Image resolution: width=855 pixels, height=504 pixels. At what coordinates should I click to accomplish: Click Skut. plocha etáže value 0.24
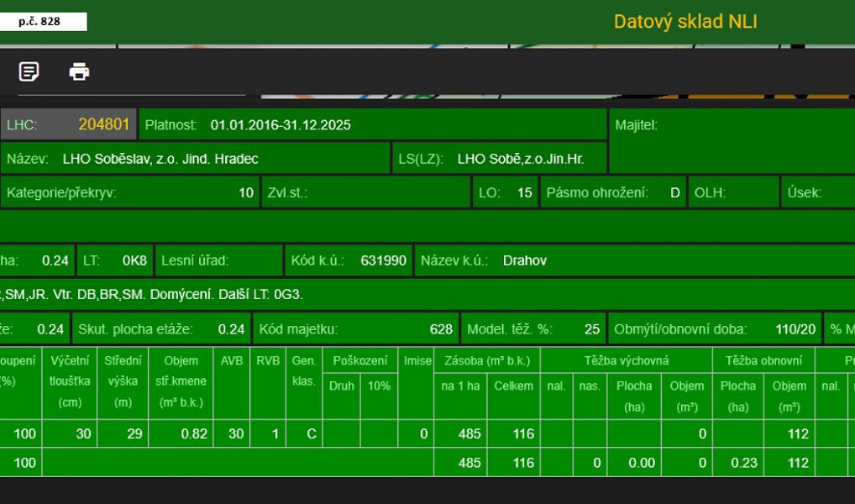pyautogui.click(x=231, y=329)
